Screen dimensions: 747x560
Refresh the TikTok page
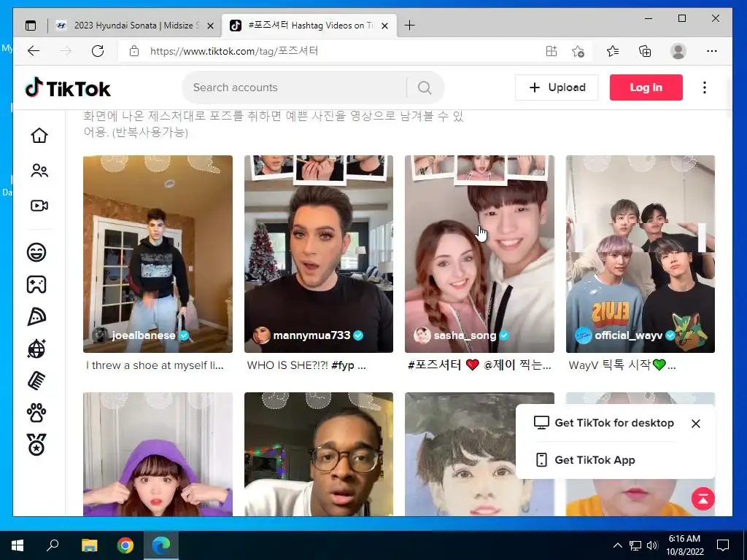(x=98, y=51)
